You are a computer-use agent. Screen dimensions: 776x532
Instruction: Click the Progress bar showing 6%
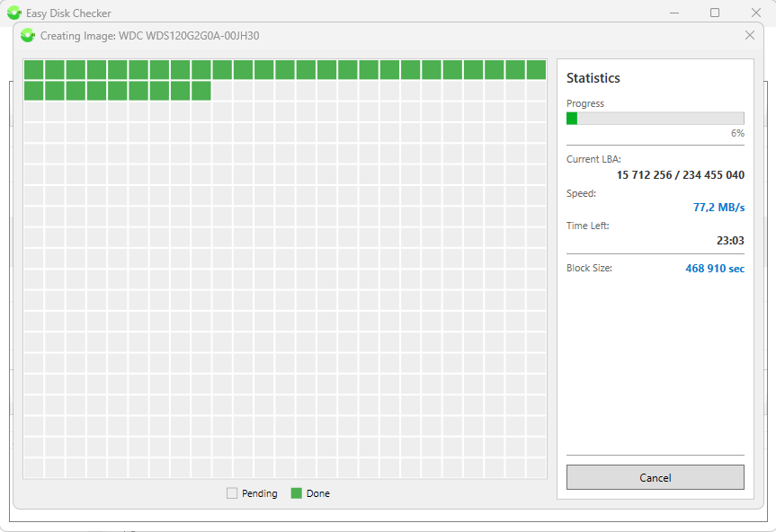pyautogui.click(x=655, y=118)
